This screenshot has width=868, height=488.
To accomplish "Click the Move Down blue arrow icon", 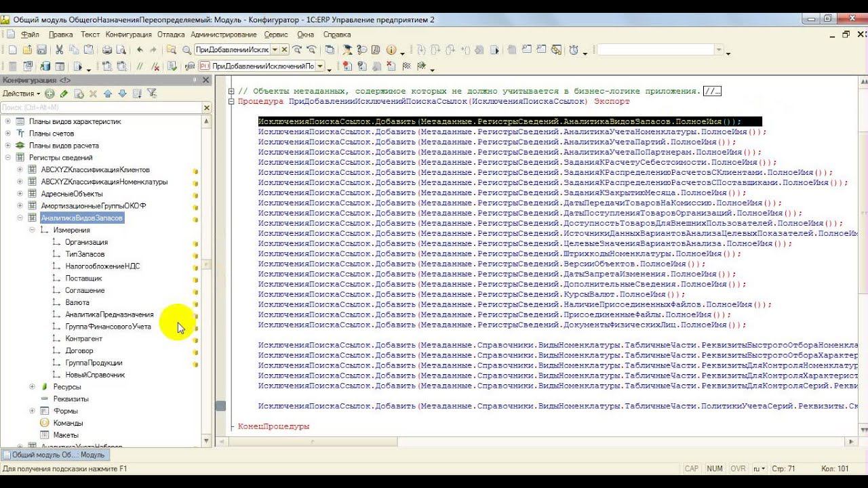I will tap(122, 94).
